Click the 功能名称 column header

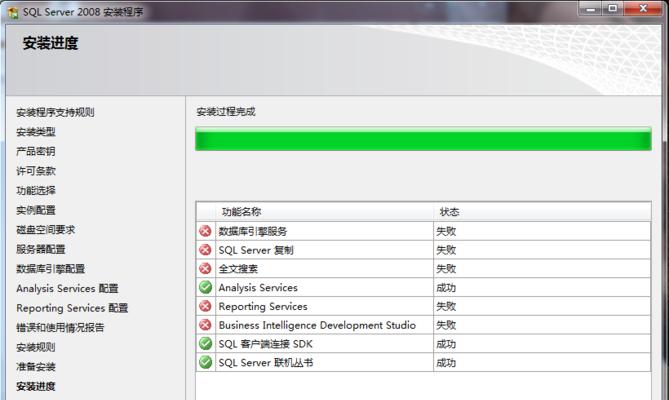click(x=241, y=212)
